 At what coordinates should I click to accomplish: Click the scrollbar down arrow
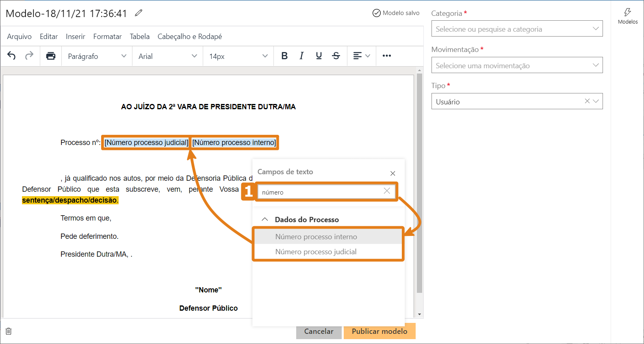[x=419, y=314]
